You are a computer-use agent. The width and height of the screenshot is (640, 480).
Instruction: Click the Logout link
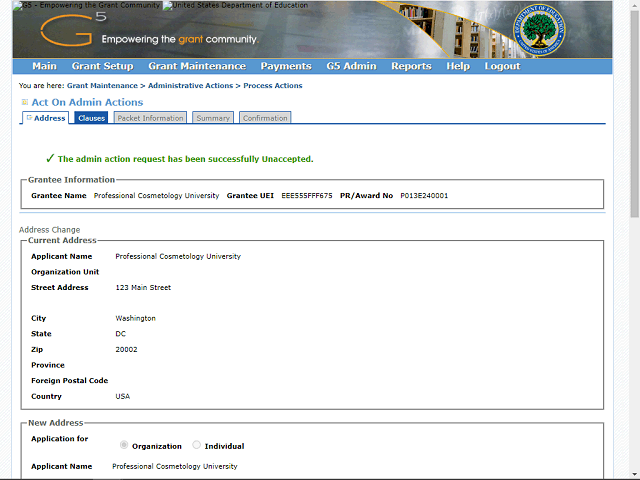[502, 66]
